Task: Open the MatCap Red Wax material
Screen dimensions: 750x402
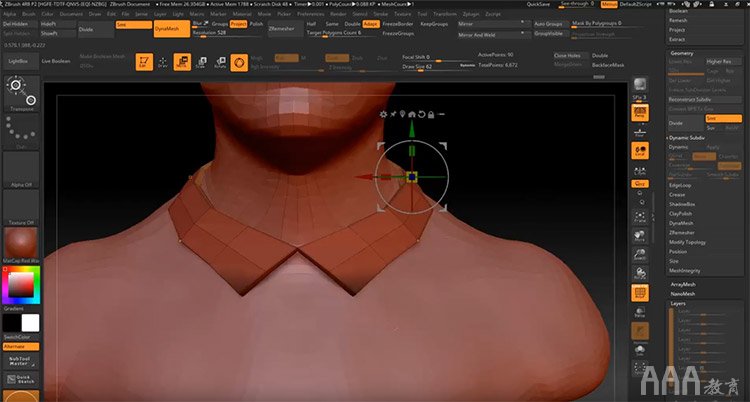Action: click(x=21, y=246)
